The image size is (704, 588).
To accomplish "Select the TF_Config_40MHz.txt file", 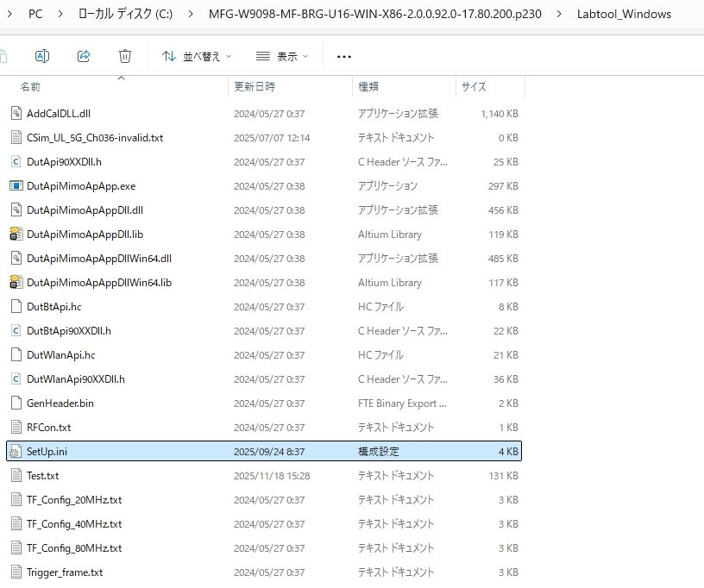I will (x=74, y=523).
